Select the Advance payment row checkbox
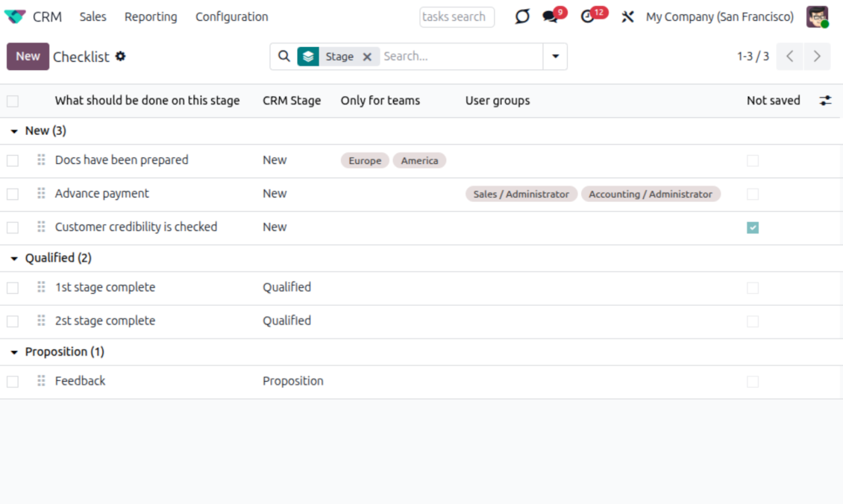Image resolution: width=843 pixels, height=504 pixels. pos(13,194)
